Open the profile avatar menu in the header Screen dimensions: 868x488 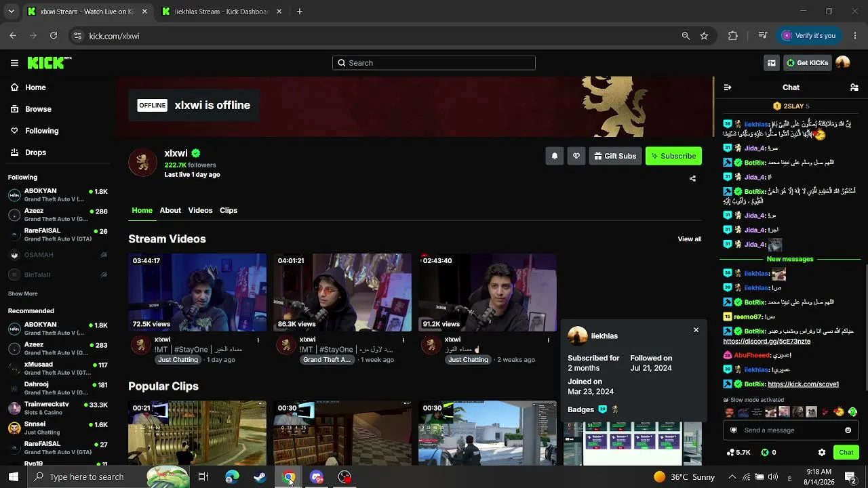tap(843, 63)
